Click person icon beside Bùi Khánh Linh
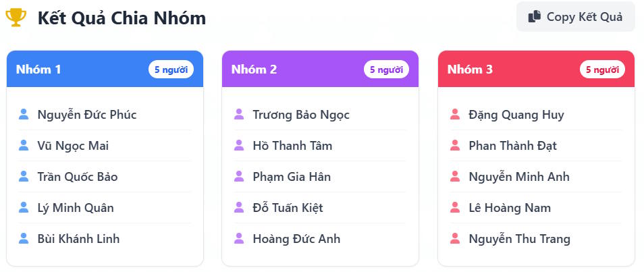The height and width of the screenshot is (272, 644). (24, 239)
